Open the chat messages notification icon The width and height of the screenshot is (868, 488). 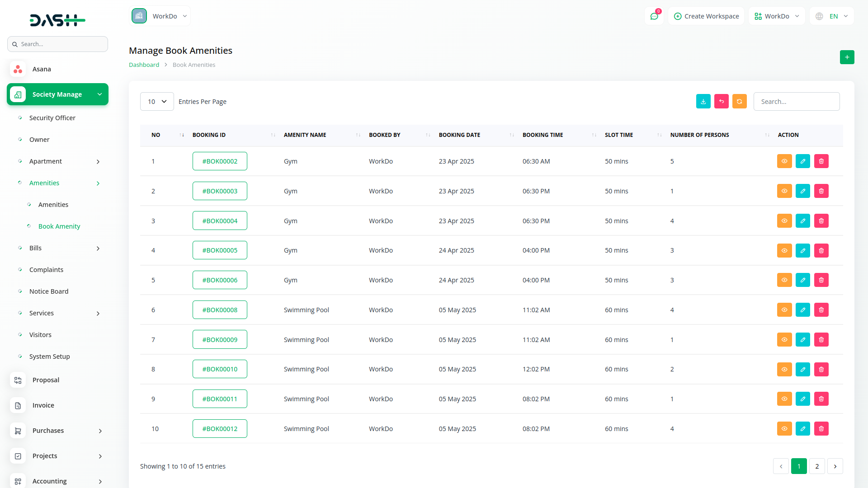[x=654, y=16]
